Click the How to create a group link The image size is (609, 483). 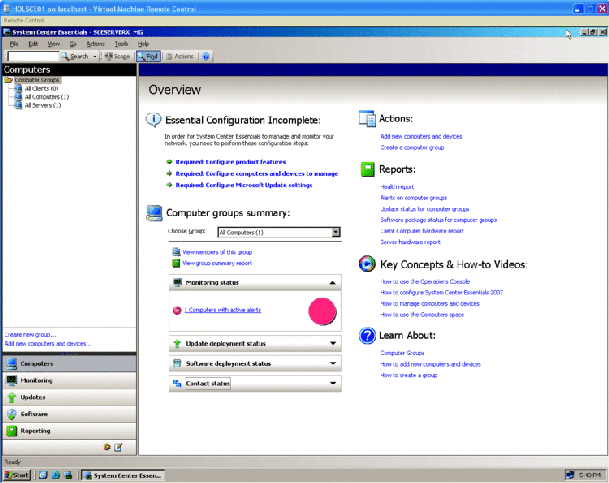point(409,375)
